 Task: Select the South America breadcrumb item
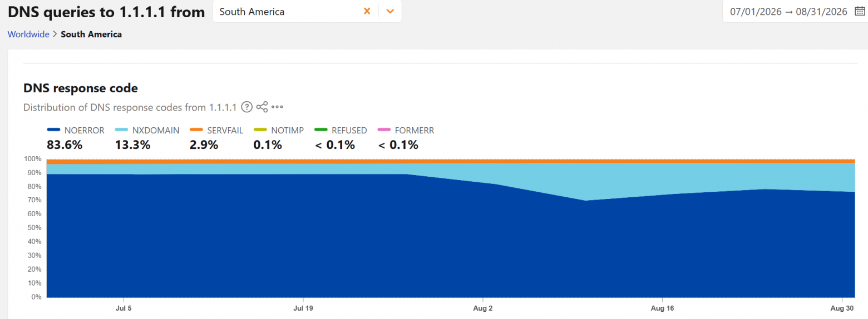(91, 34)
